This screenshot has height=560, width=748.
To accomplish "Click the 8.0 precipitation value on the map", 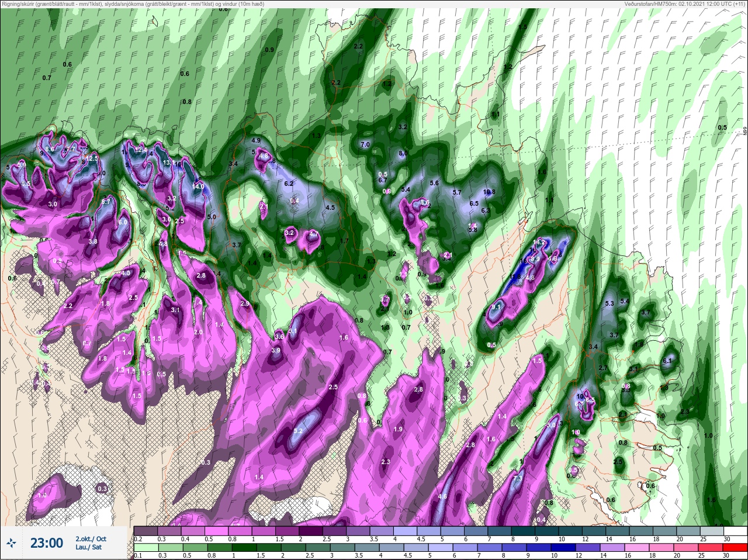I will click(x=403, y=154).
